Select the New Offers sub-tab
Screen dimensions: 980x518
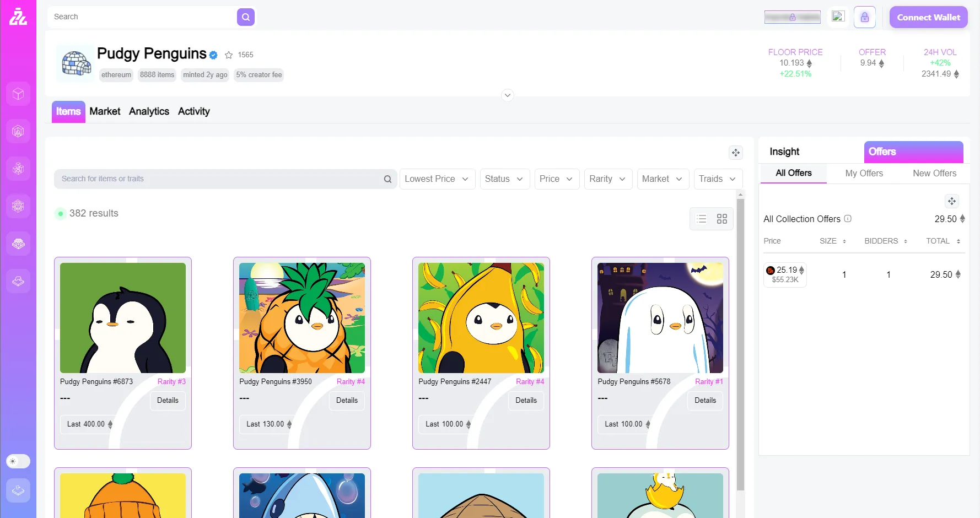click(x=935, y=173)
